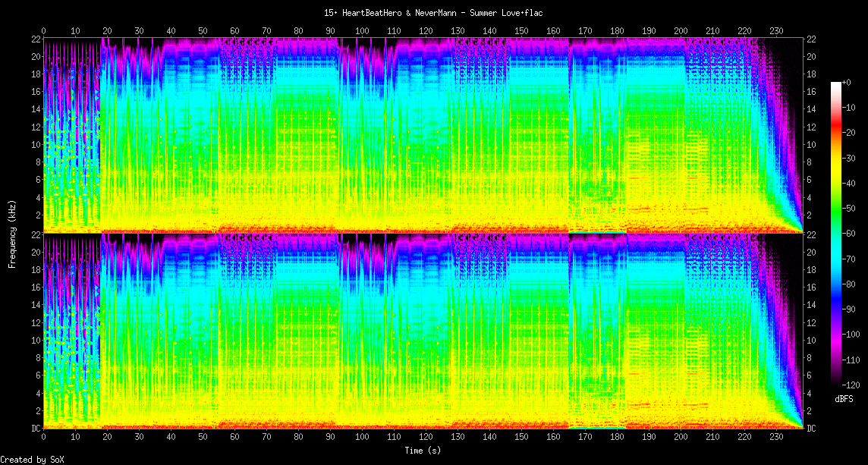The image size is (868, 465).
Task: Select the 0 second tick on bottom time axis
Action: [43, 438]
